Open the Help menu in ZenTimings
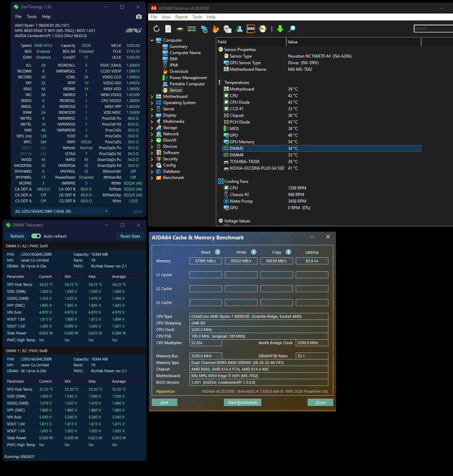 coord(46,17)
